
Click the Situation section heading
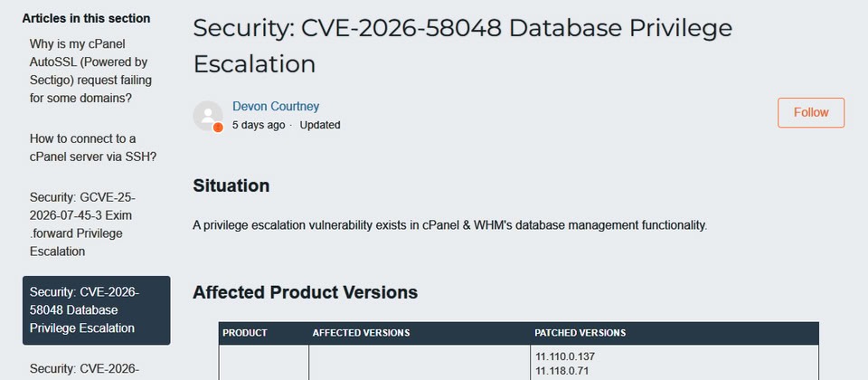[x=231, y=185]
